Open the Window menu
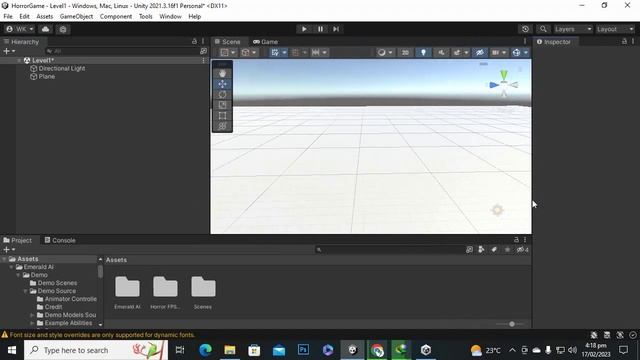Image resolution: width=640 pixels, height=360 pixels. click(170, 16)
